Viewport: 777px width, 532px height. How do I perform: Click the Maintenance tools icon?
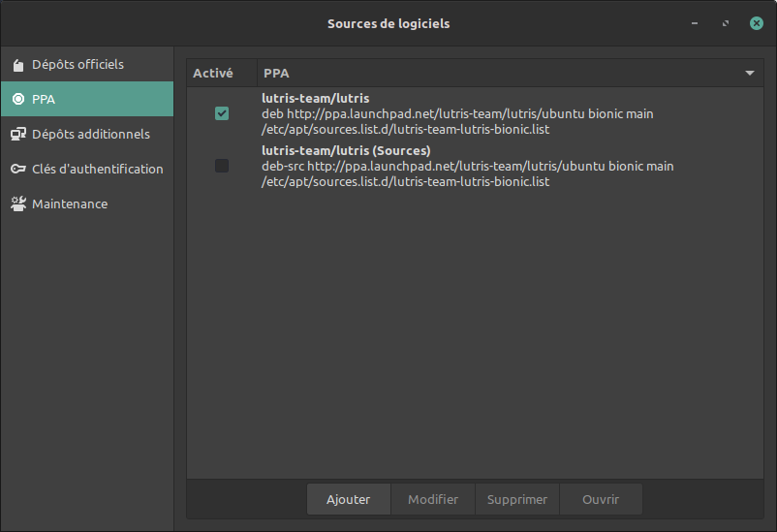click(x=17, y=203)
